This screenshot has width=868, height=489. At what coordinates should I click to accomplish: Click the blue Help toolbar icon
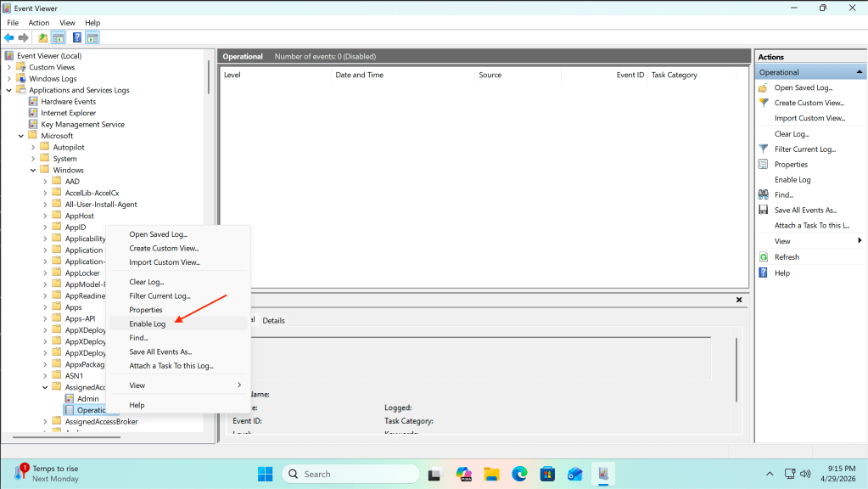[76, 38]
